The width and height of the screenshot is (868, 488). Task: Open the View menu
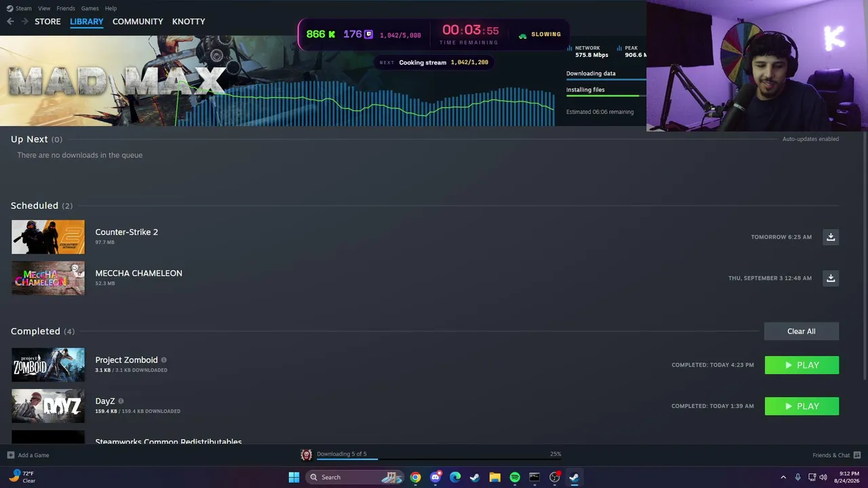pos(44,8)
